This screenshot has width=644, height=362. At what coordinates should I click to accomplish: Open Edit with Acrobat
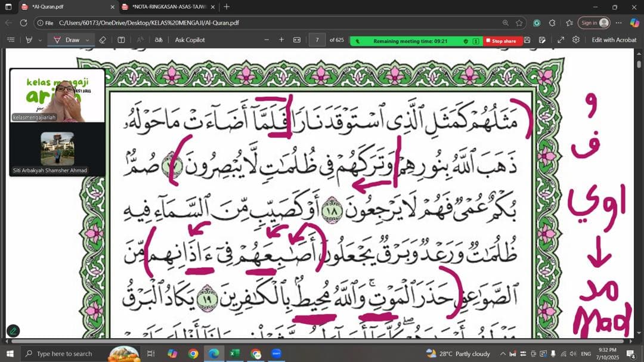[x=614, y=40]
